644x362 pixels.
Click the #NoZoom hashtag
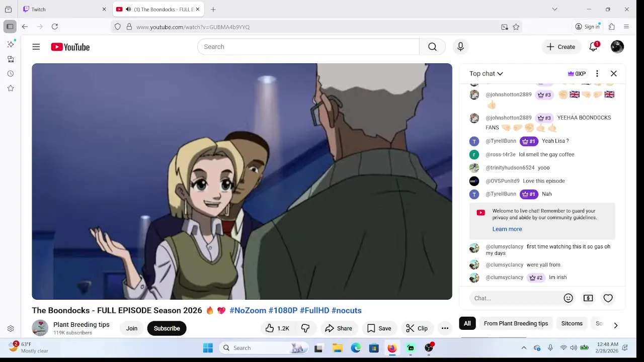[248, 310]
